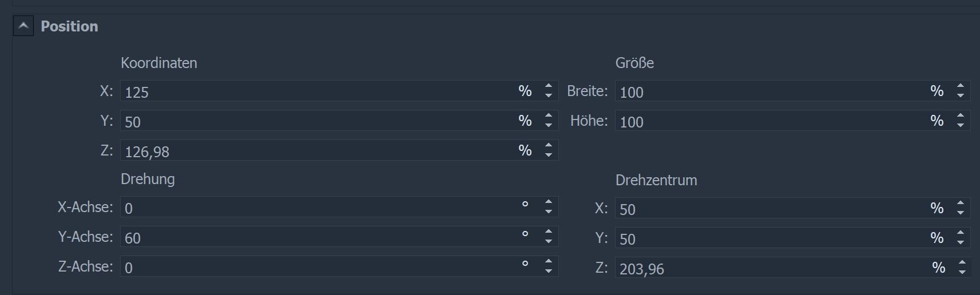Click the X-Achse rotation input field
Screen dimensions: 980x295
315,208
